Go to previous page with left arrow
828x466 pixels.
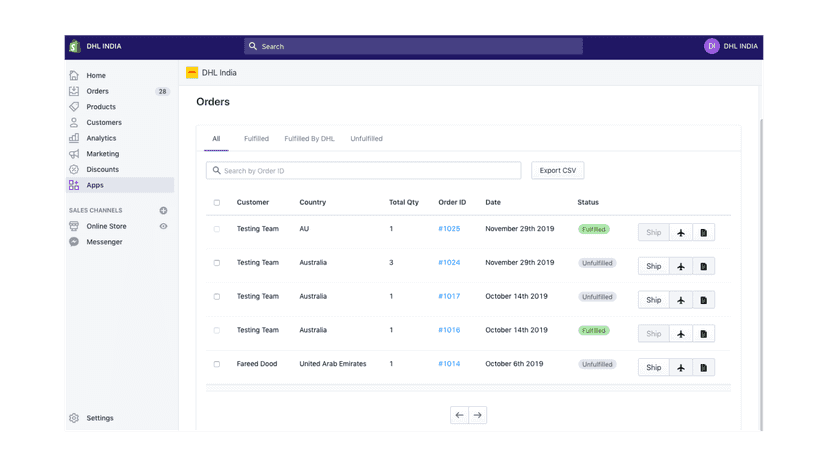coord(459,415)
